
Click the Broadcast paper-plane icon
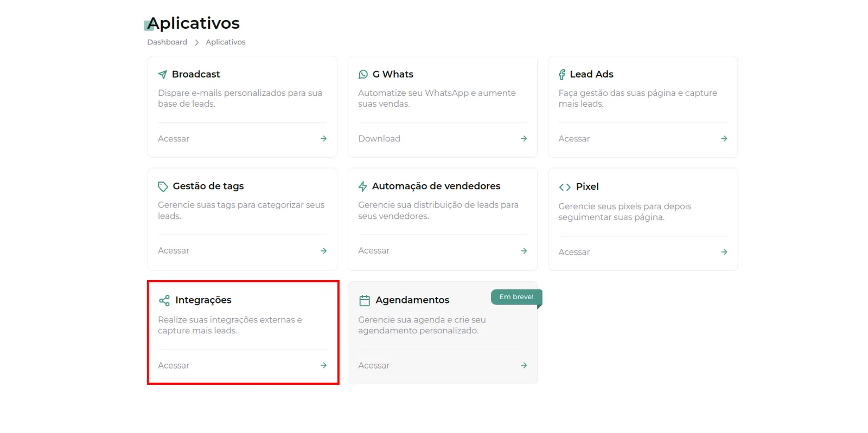click(x=162, y=74)
